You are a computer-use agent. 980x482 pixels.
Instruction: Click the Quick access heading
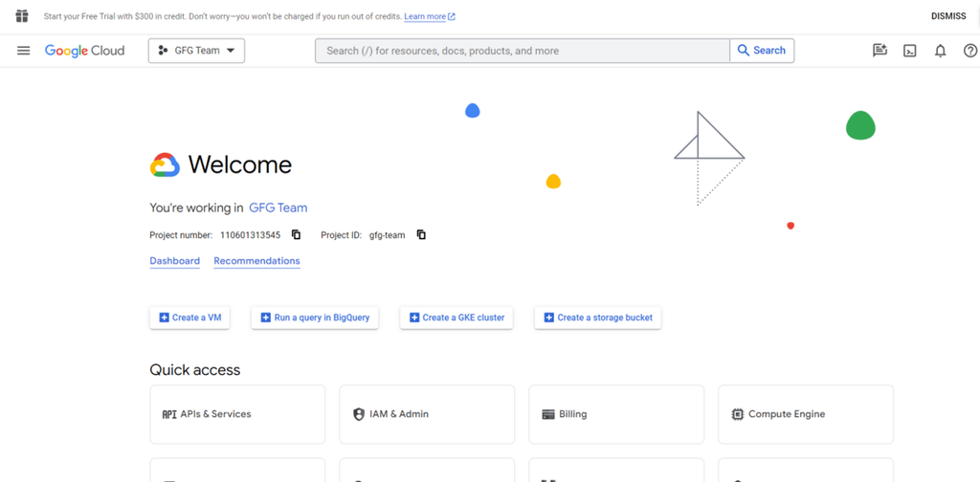click(195, 370)
